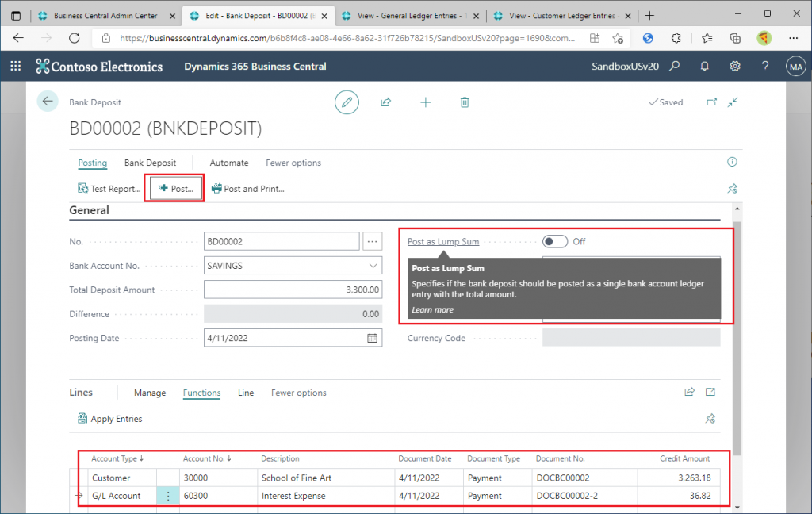Select the Interest Expense description cell
The height and width of the screenshot is (514, 812).
click(326, 496)
